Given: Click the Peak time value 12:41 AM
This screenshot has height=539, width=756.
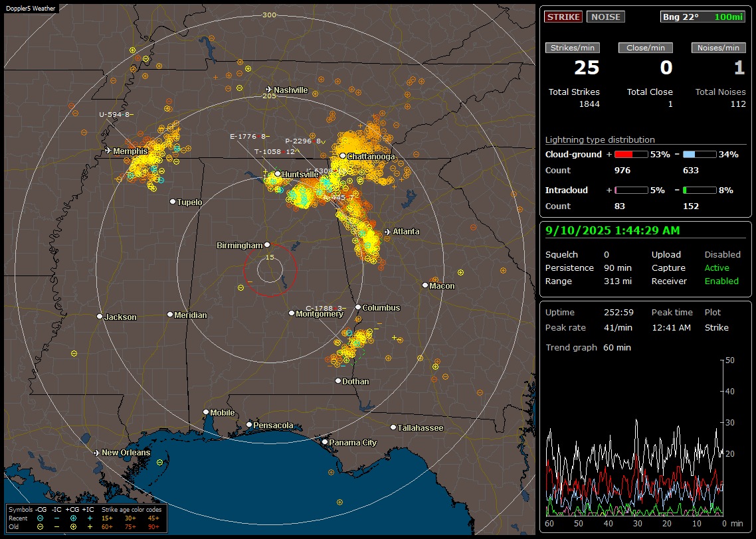Looking at the screenshot, I should pos(671,327).
